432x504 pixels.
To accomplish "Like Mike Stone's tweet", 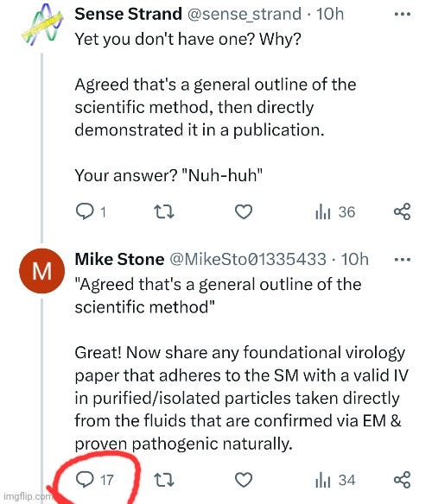I will [244, 480].
